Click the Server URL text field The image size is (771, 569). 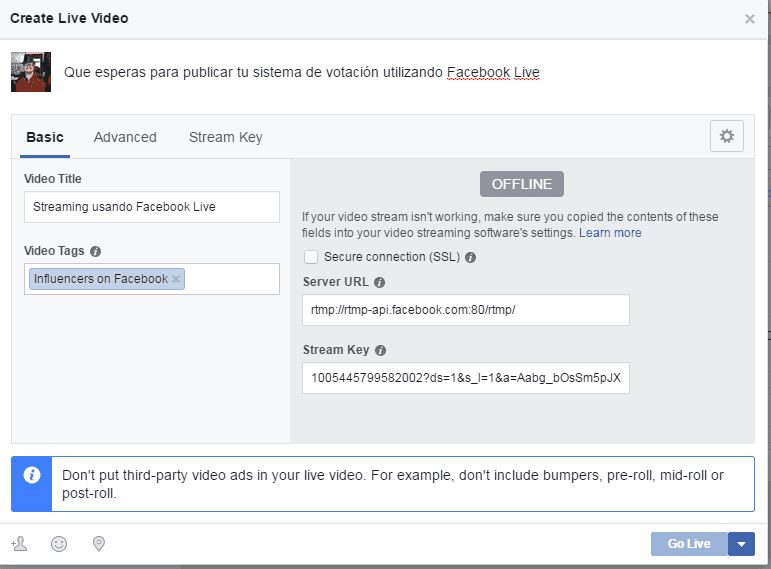[x=465, y=310]
